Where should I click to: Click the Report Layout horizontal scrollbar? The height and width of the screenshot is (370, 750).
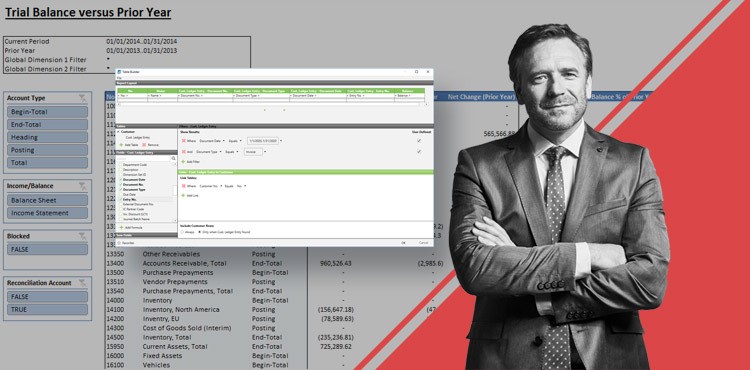273,104
